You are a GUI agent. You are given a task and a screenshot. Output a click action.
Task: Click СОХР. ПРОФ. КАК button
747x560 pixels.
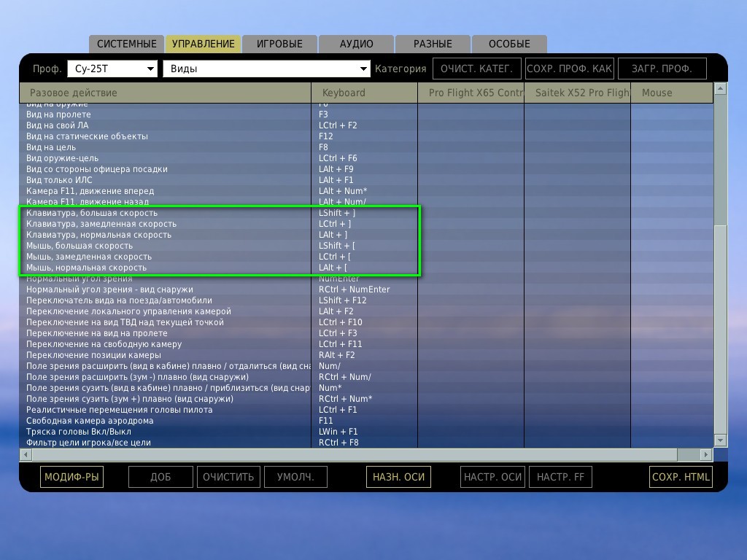(569, 69)
